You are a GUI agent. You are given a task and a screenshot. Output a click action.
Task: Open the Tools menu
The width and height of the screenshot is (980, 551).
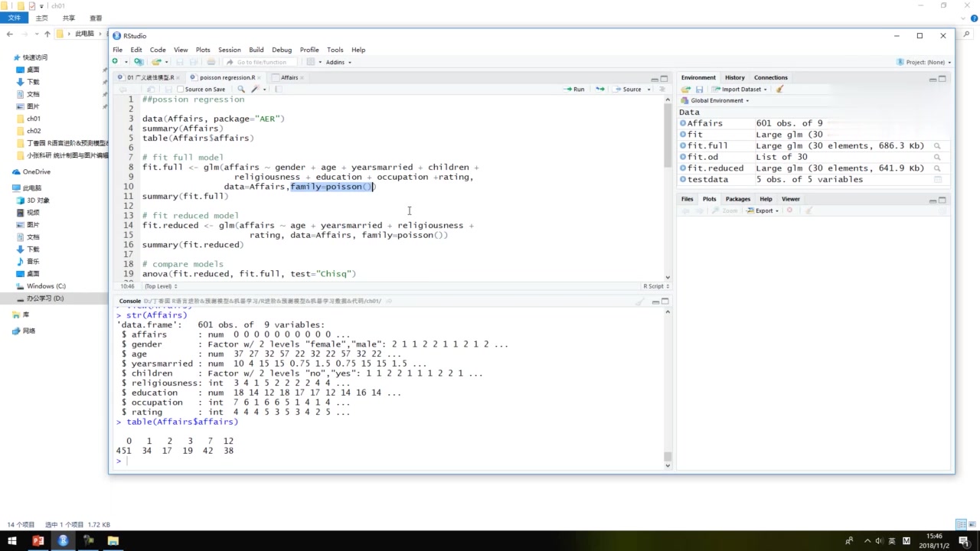coord(335,50)
